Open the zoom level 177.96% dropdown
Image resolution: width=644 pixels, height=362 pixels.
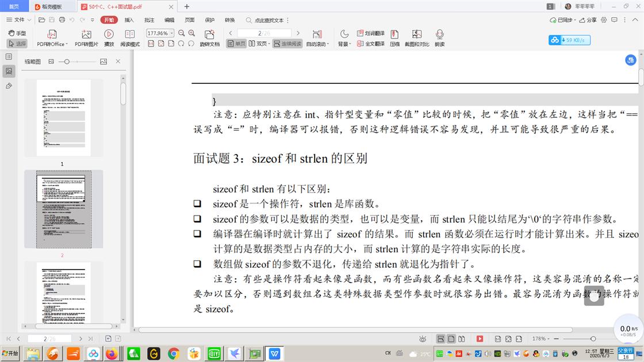pyautogui.click(x=172, y=33)
